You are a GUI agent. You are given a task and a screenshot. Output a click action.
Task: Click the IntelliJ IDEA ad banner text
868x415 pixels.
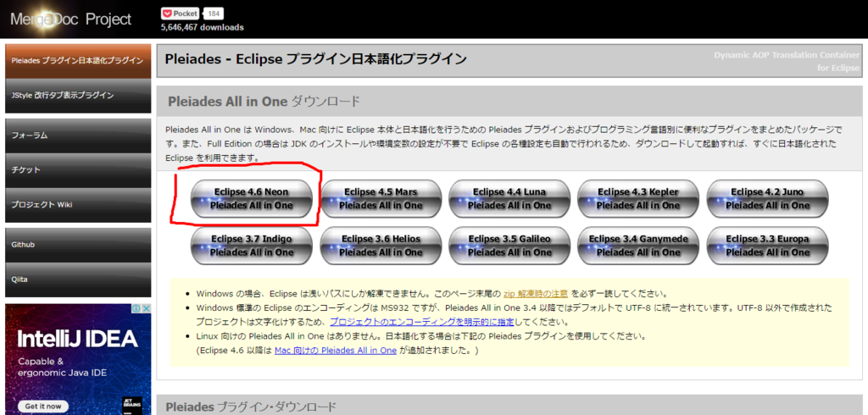click(77, 338)
